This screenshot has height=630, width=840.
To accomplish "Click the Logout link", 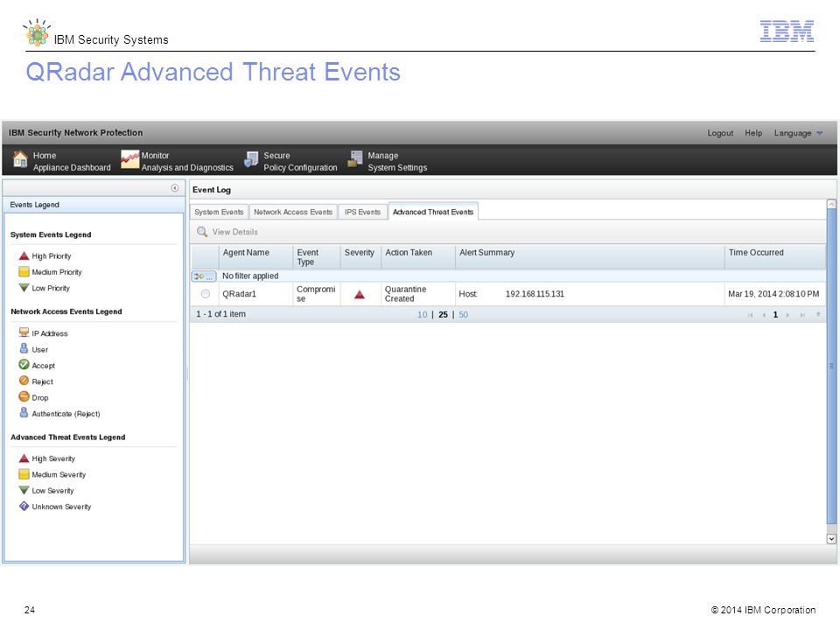I will click(x=720, y=133).
